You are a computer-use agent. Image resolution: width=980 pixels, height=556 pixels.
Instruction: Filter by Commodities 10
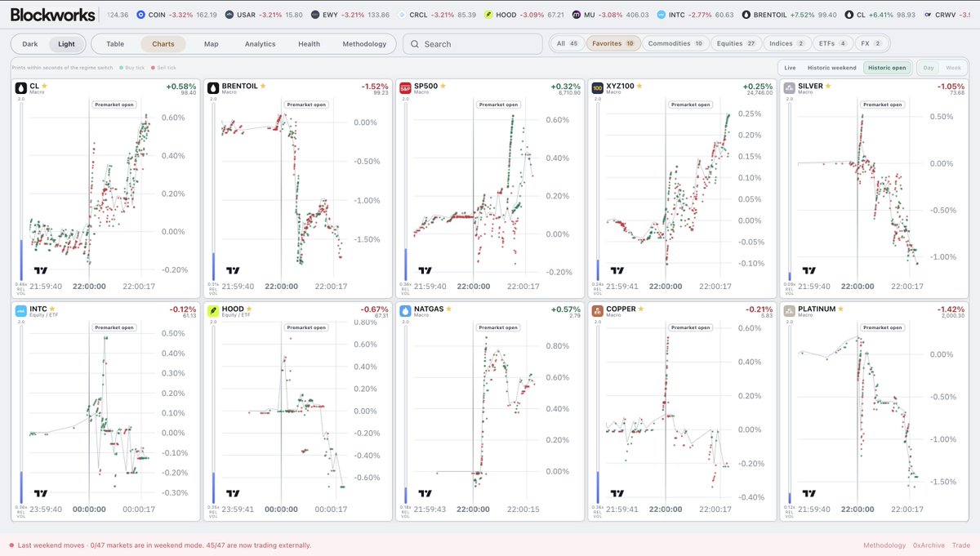(x=675, y=44)
